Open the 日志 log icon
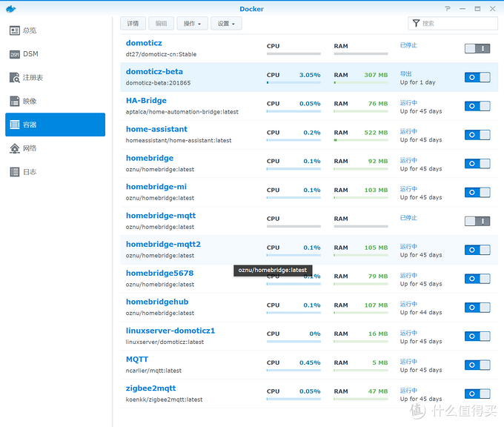504x427 pixels. (x=15, y=172)
